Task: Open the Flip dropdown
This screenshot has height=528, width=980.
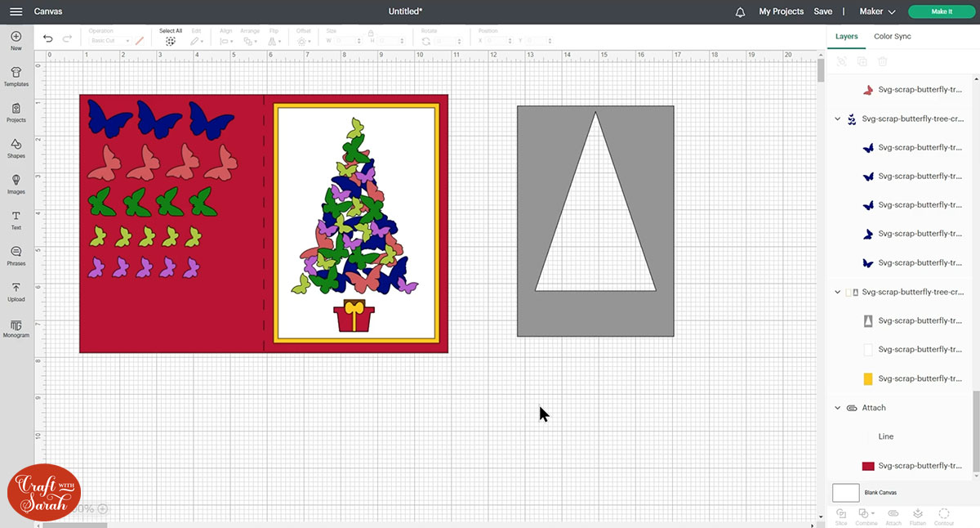Action: click(x=275, y=41)
